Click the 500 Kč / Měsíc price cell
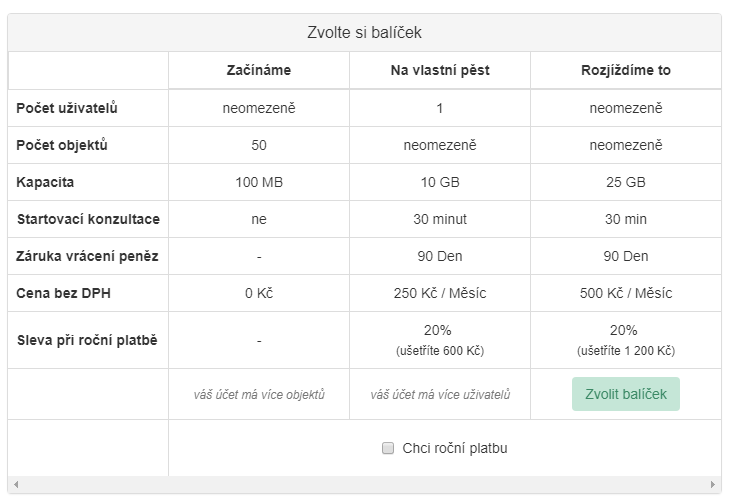The width and height of the screenshot is (730, 502). pos(625,293)
